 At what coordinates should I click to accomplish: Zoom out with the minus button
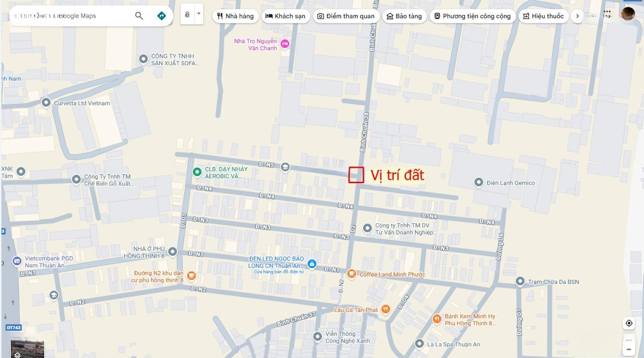[629, 350]
